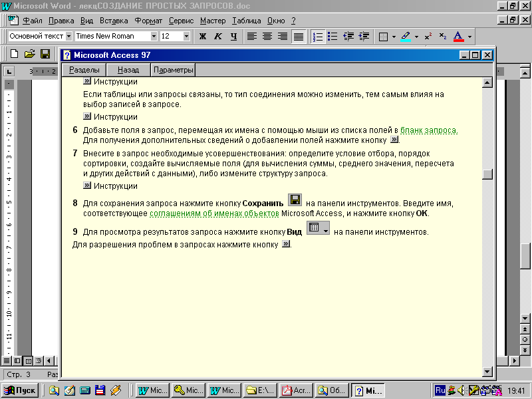The image size is (532, 399).
Task: Open the style dropdown Основной текст
Action: 68,36
